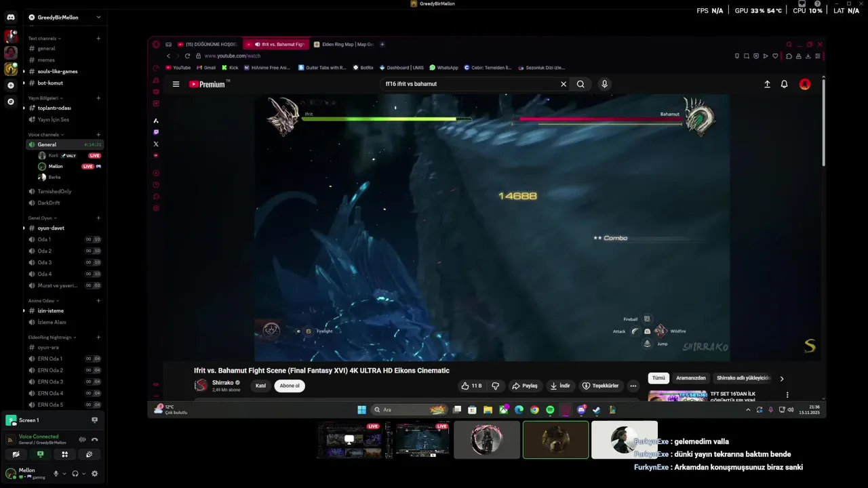Open Discord direct messages home icon
Screen dimensions: 868x488
pyautogui.click(x=10, y=17)
